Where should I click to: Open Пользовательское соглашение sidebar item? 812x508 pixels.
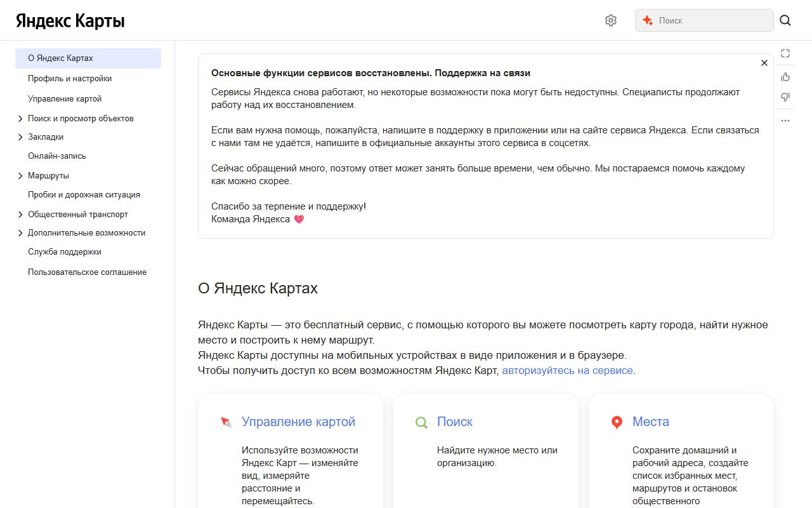(87, 272)
